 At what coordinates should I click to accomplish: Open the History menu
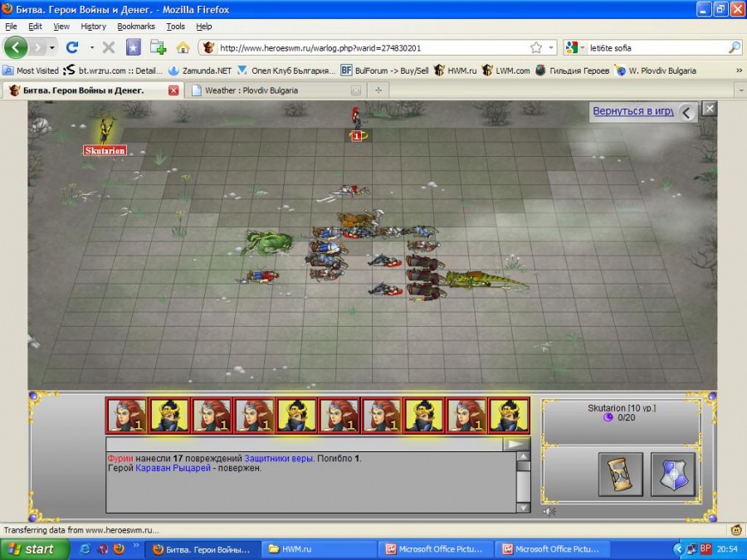93,27
